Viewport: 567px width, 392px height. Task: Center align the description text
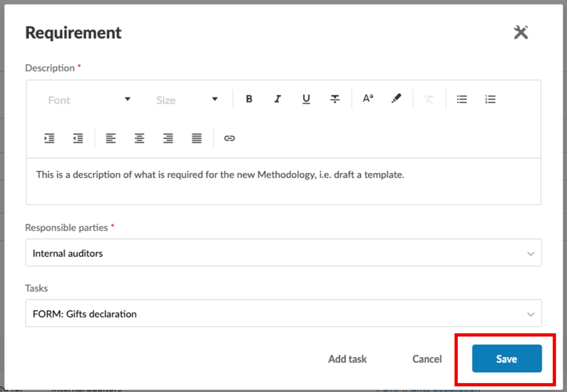coord(139,138)
